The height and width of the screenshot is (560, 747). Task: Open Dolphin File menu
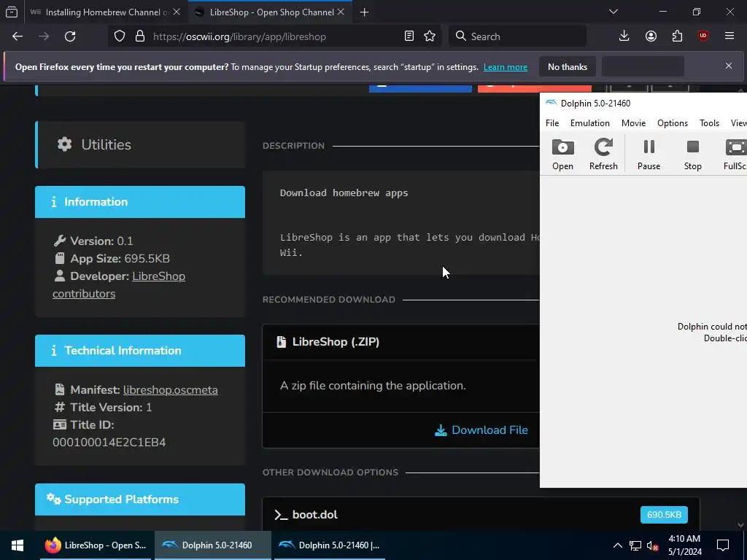pos(552,122)
